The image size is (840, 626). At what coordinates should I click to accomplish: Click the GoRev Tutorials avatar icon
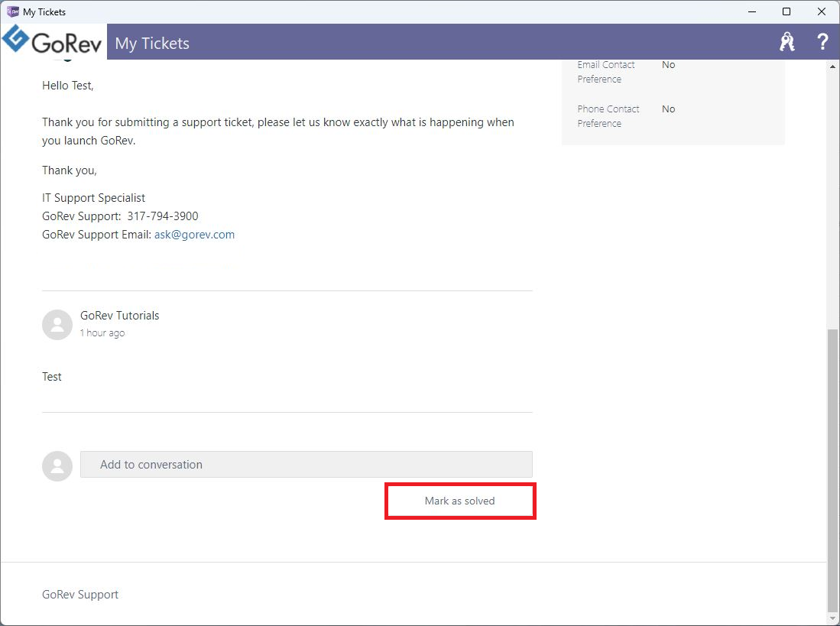57,325
